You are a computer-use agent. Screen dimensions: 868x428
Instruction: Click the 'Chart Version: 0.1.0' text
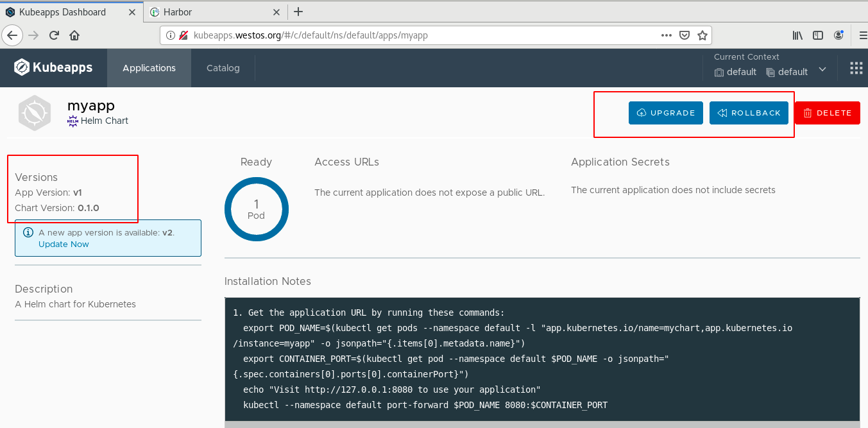(x=57, y=208)
